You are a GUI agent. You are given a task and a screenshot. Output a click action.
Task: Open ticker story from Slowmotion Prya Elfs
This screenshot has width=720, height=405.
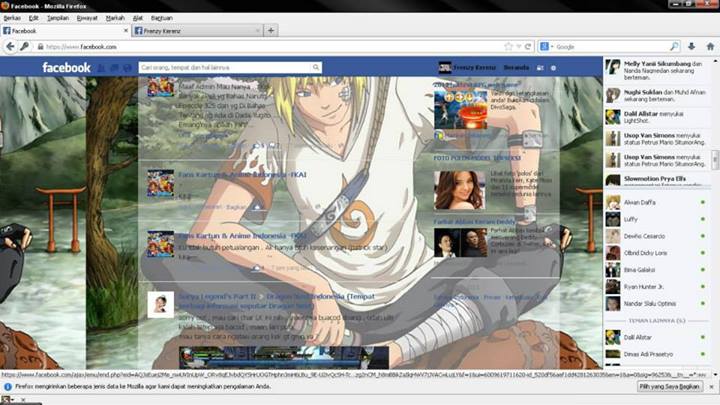tap(657, 180)
